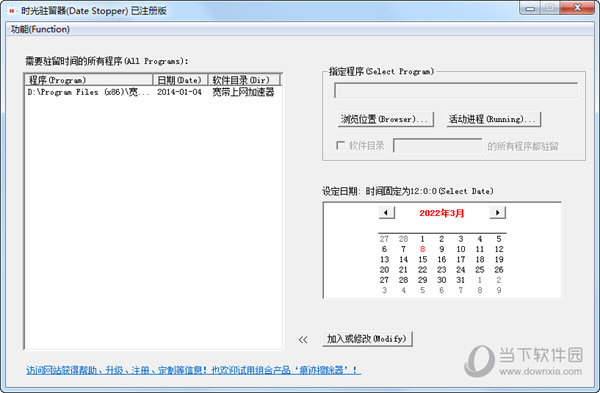Click the 宽带上网加速器 directory cell

tap(243, 92)
